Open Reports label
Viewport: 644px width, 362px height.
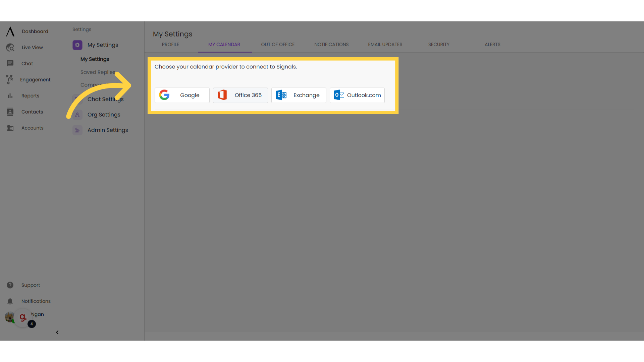coord(31,96)
